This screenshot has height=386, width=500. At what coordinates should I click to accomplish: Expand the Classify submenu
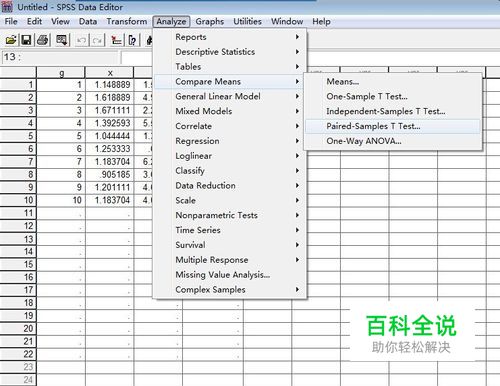[x=230, y=171]
